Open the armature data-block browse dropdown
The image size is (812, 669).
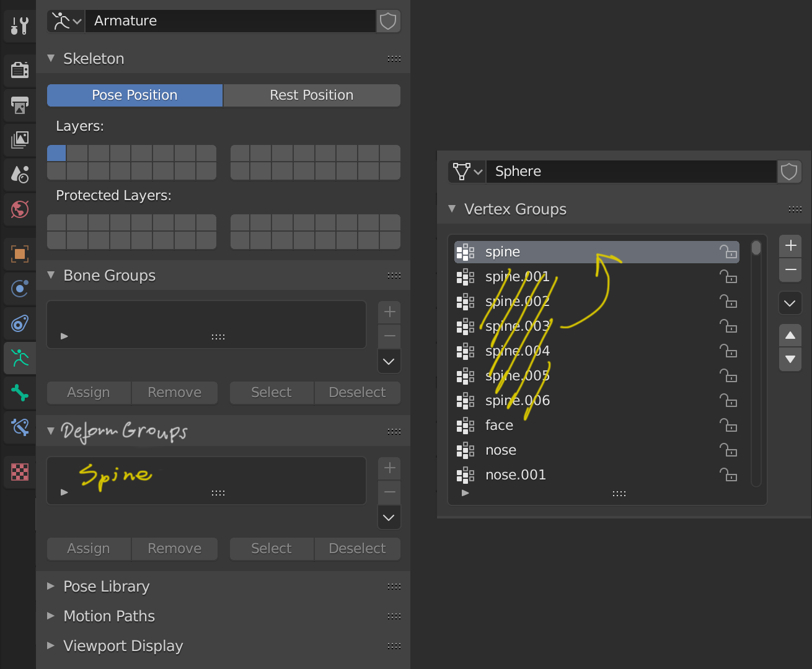pos(66,21)
